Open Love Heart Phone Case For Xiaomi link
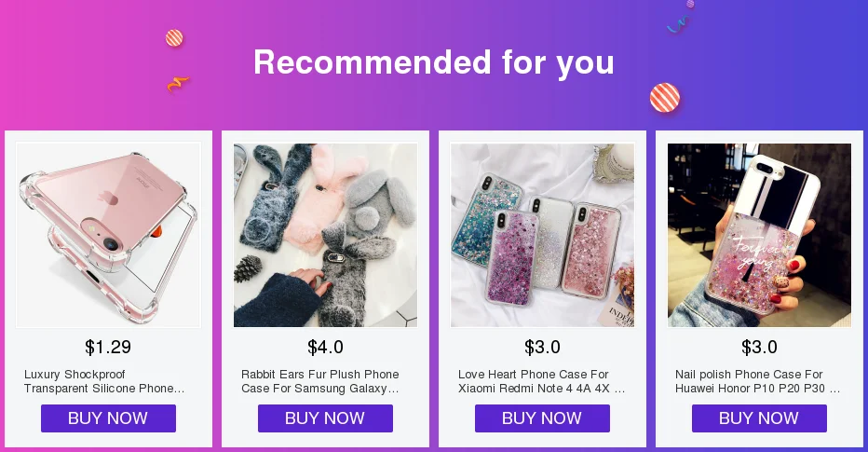 pos(541,381)
